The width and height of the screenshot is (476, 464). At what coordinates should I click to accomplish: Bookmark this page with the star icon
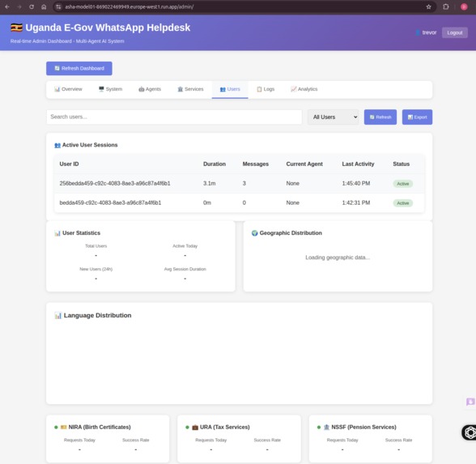click(429, 6)
